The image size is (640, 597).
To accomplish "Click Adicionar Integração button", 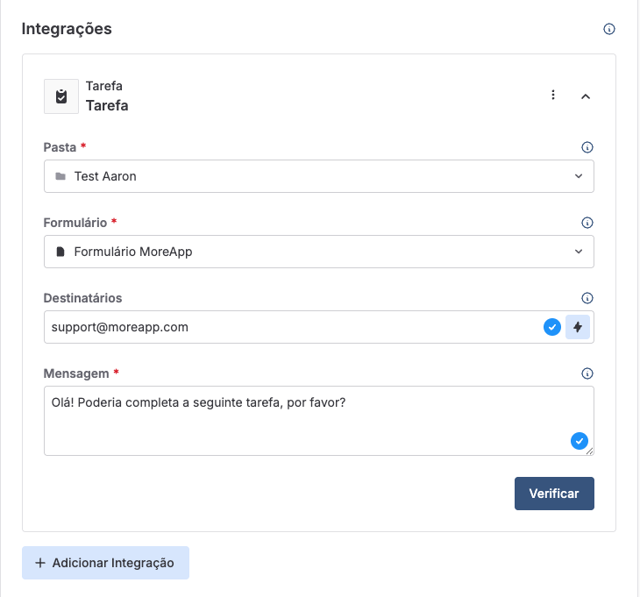I will point(105,563).
